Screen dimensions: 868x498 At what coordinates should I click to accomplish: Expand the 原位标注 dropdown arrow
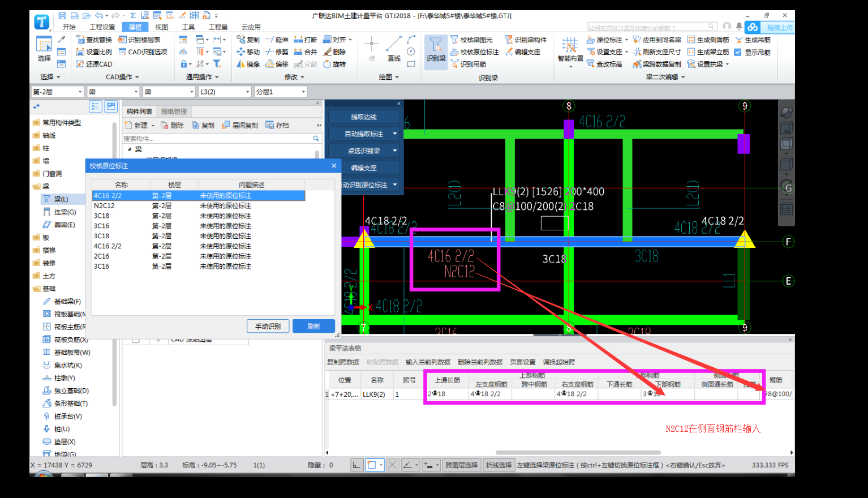coord(627,40)
